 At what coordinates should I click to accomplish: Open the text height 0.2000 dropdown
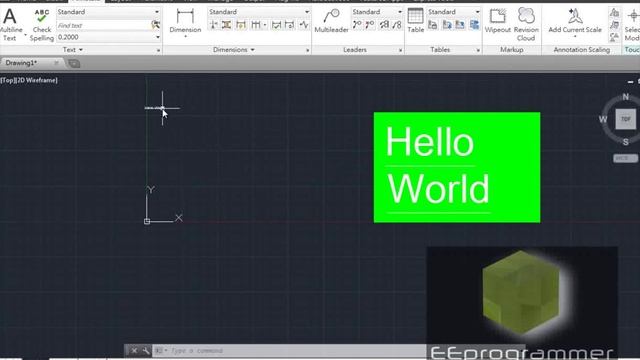pyautogui.click(x=158, y=37)
